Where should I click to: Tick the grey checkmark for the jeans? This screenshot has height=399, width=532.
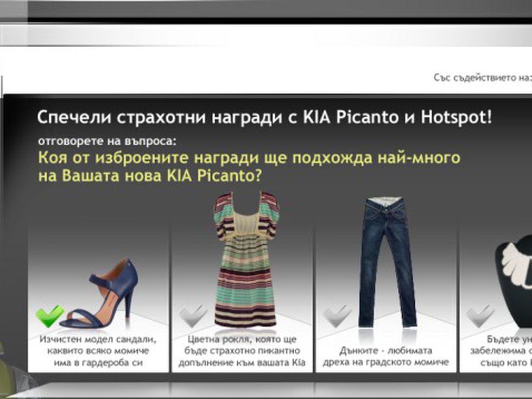(337, 316)
